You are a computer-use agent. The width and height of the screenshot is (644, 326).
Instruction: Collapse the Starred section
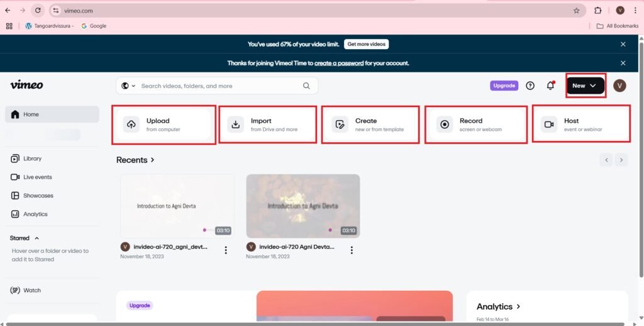37,238
